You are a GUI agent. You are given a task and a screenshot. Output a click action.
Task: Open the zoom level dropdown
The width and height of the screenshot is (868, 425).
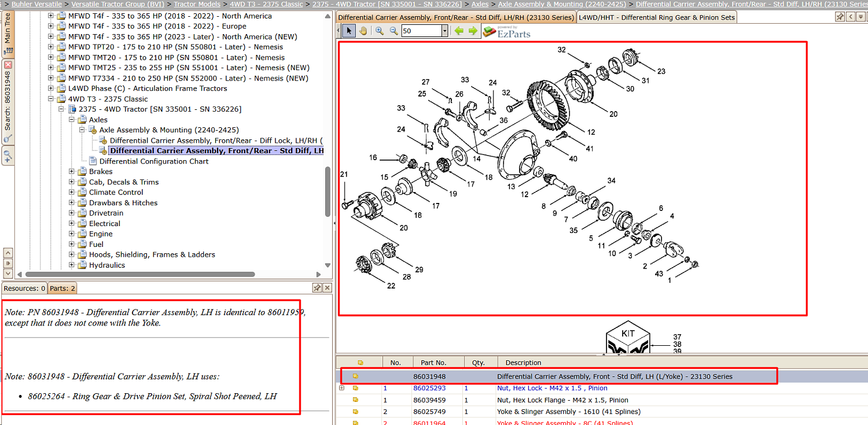click(x=444, y=31)
